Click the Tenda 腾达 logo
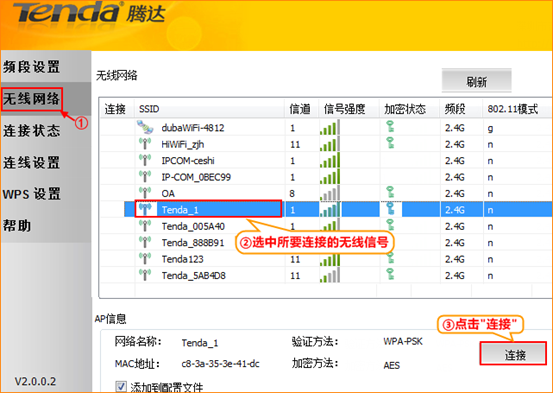Viewport: 553px width, 393px height. (90, 13)
